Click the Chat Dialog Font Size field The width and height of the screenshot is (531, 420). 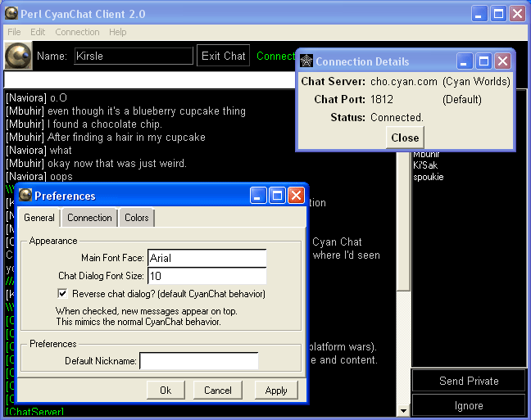point(207,276)
